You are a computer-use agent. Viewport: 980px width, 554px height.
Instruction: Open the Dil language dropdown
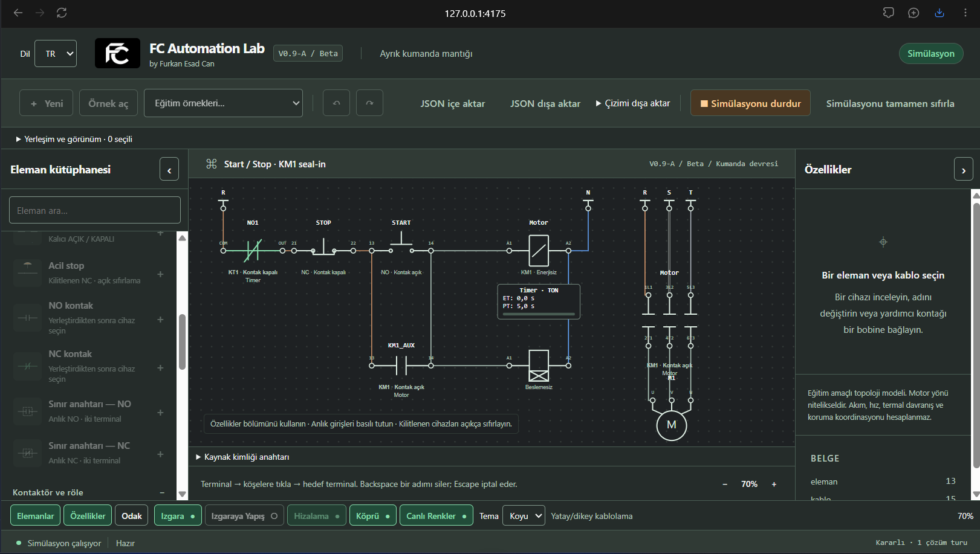click(56, 54)
